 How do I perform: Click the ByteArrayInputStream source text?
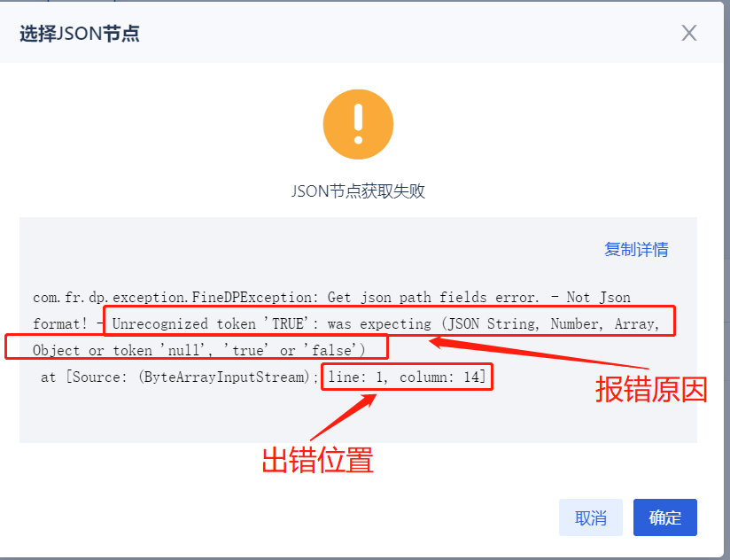[224, 377]
